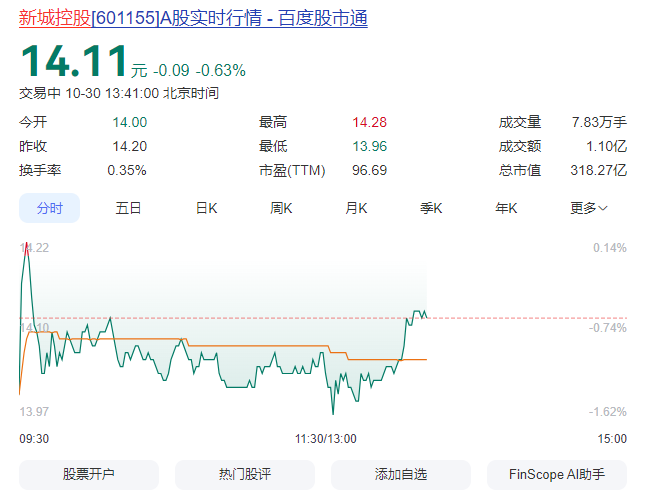
Task: Select the 季K quarterly chart tab
Action: point(431,208)
